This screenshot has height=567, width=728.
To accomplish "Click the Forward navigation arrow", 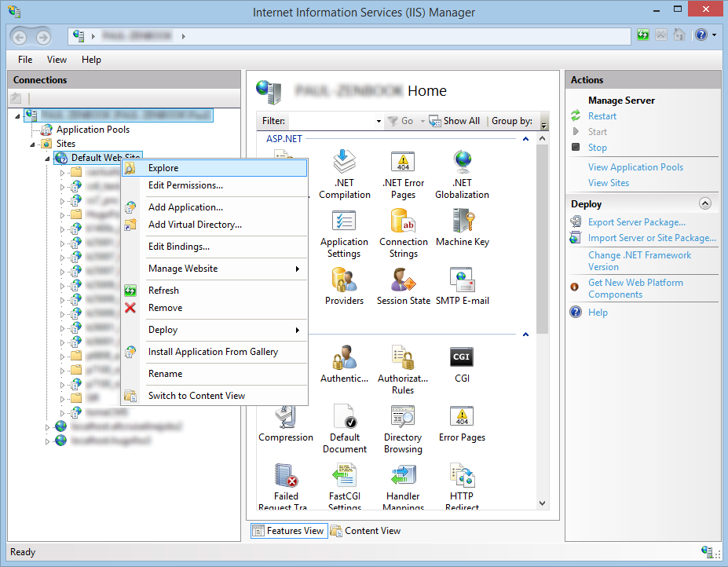I will (44, 37).
